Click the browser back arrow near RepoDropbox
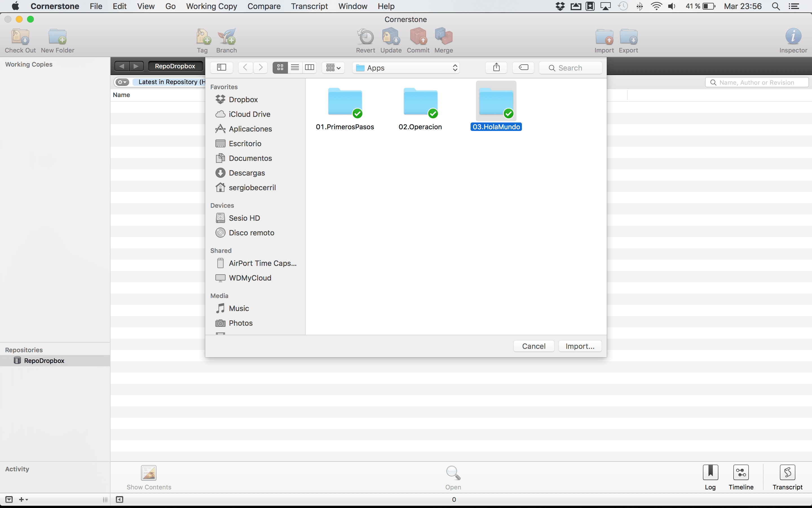 122,66
